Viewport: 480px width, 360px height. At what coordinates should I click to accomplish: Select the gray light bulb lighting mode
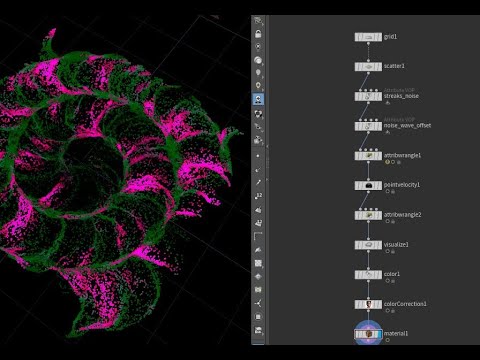[x=258, y=73]
